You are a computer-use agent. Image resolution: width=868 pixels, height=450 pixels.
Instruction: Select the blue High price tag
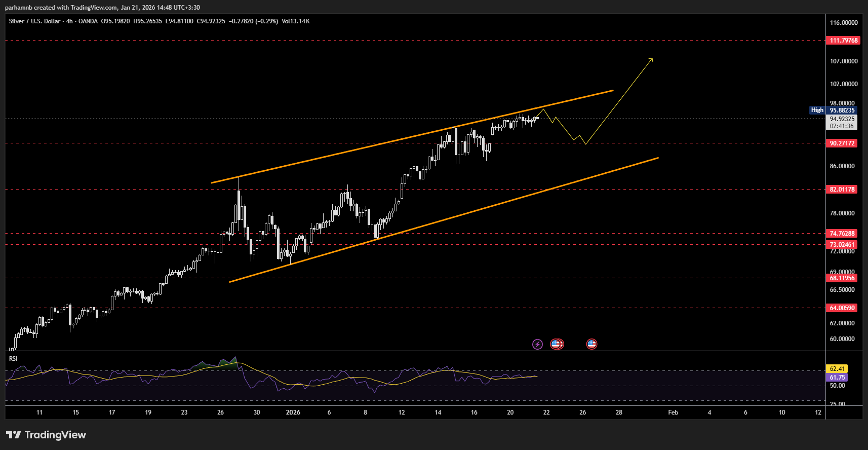click(817, 110)
